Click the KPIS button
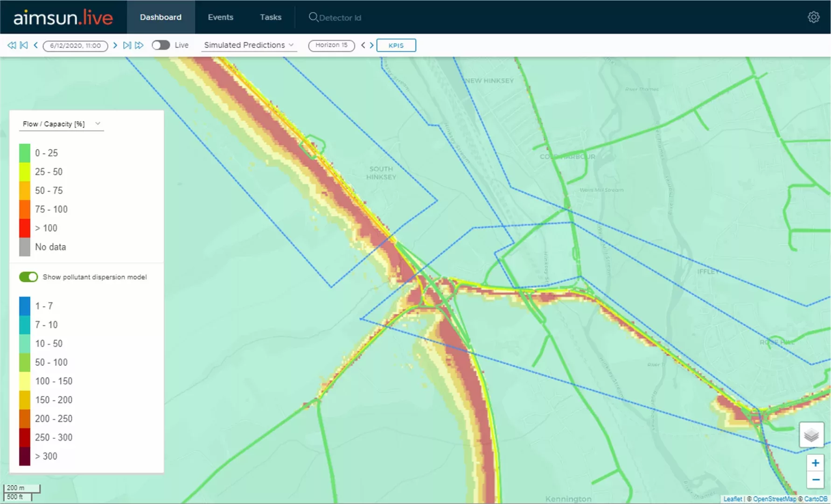The image size is (831, 504). click(x=396, y=45)
